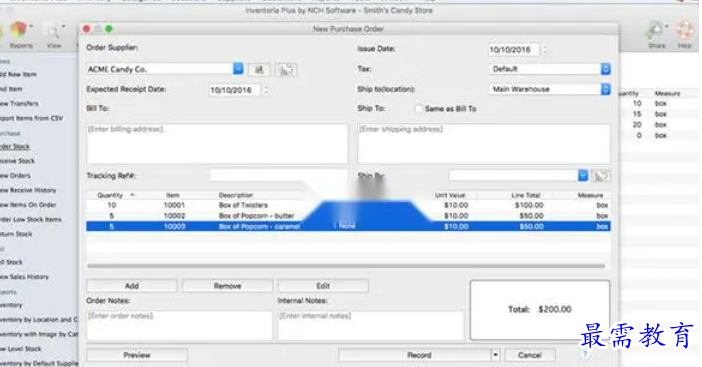Click the horizontal scrollbar under the items table

[x=346, y=266]
